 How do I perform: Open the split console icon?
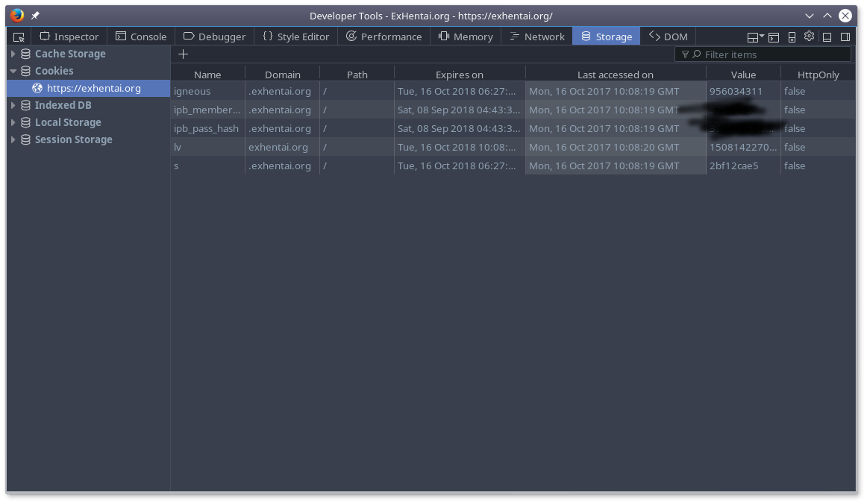click(x=774, y=37)
